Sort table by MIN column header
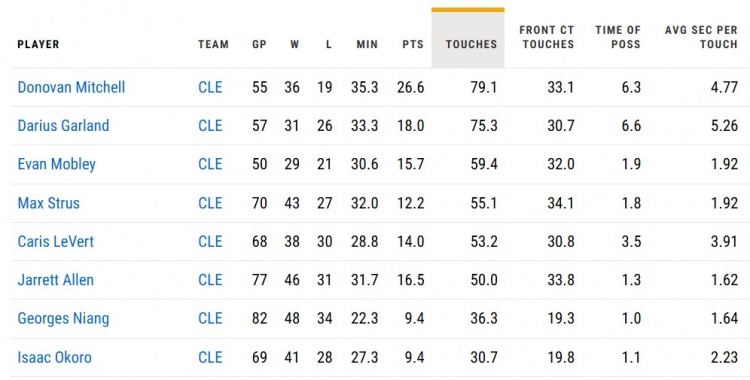The image size is (750, 380). 367,44
